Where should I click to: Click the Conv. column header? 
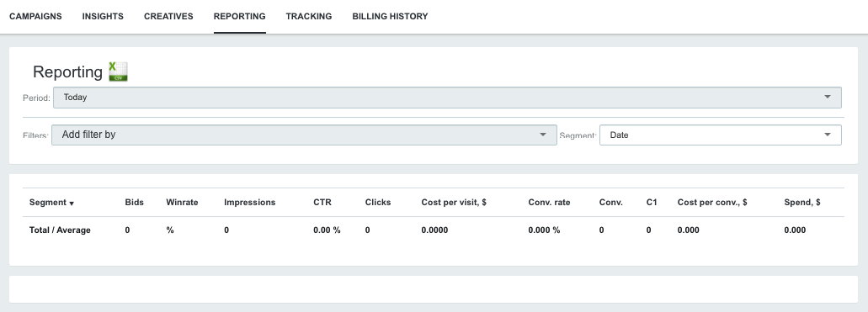click(610, 203)
